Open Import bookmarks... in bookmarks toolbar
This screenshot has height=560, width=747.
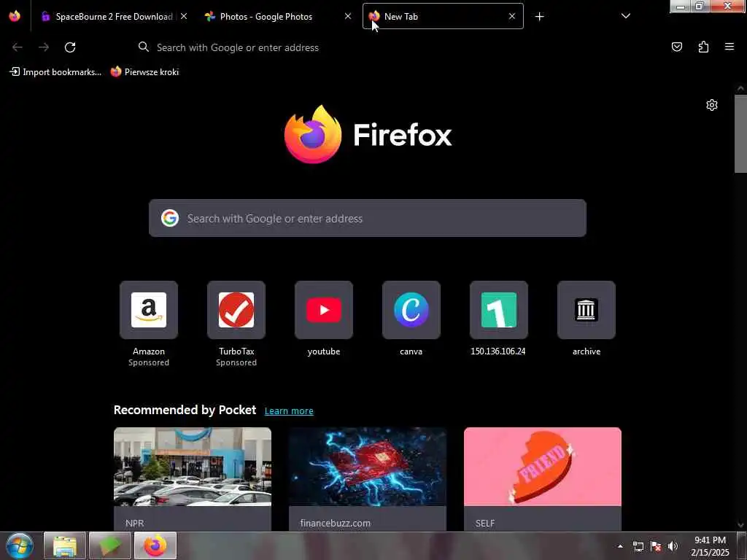point(55,72)
